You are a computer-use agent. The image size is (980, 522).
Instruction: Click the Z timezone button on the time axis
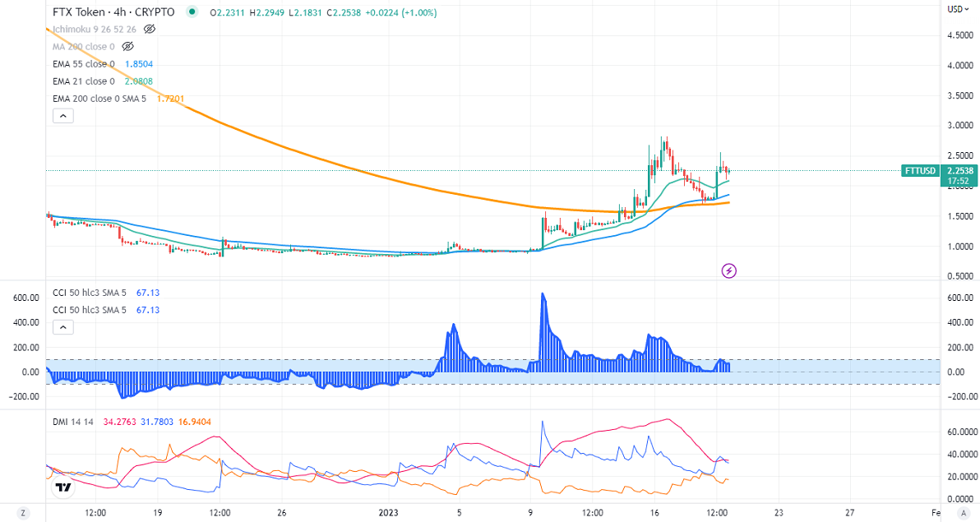pyautogui.click(x=23, y=512)
